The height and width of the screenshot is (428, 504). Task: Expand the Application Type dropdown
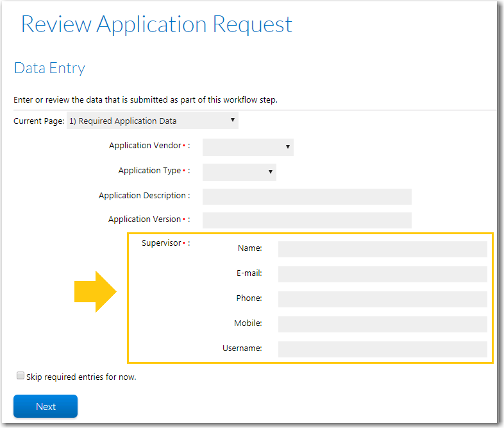pos(239,172)
